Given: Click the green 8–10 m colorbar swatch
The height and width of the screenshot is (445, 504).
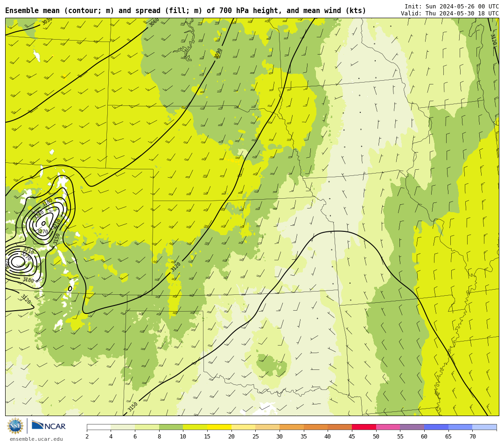Looking at the screenshot, I should (171, 427).
